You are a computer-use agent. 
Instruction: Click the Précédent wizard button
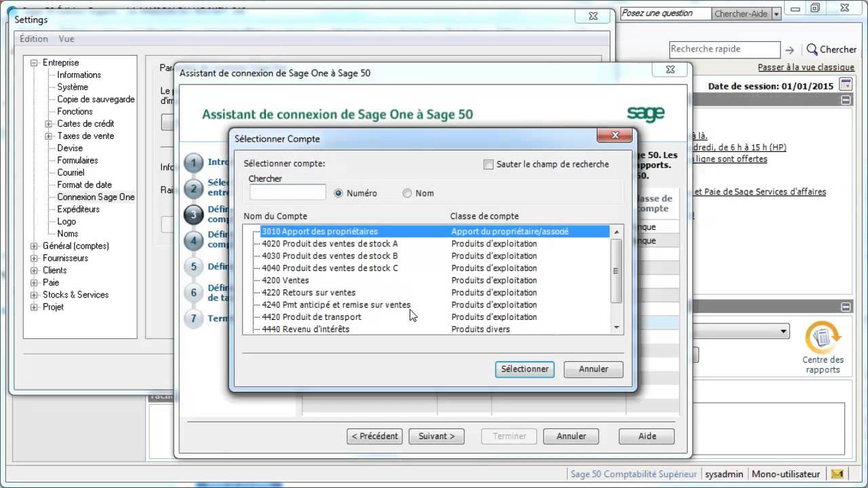coord(375,436)
